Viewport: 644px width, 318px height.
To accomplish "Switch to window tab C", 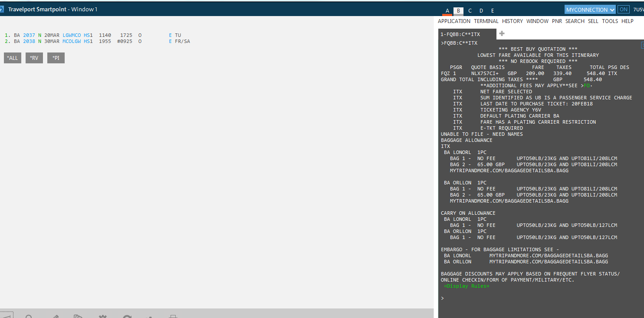I will [x=470, y=11].
